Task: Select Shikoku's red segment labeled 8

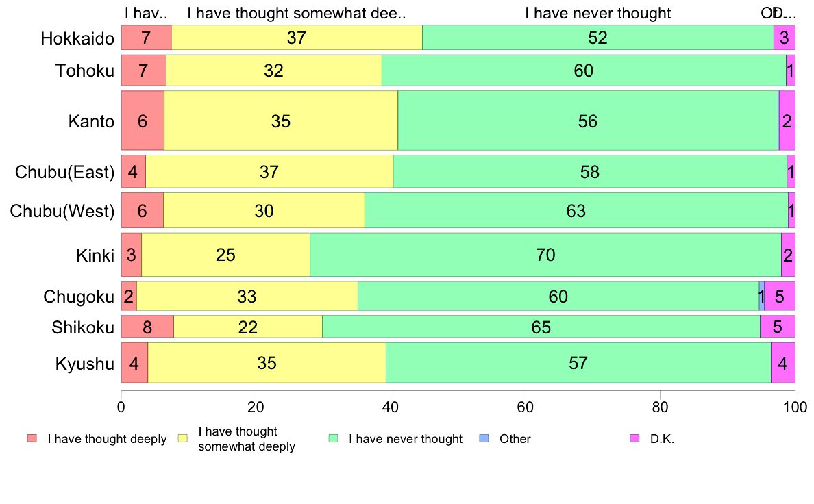Action: pyautogui.click(x=147, y=327)
